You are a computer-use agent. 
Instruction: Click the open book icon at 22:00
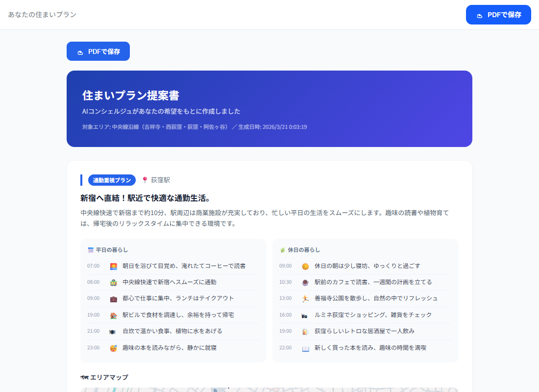tap(306, 348)
